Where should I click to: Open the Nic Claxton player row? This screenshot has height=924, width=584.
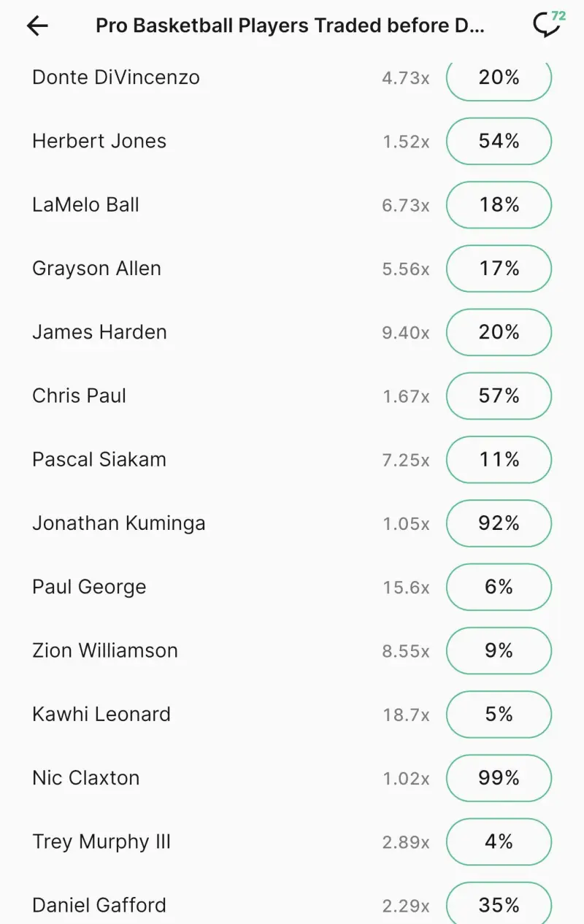(86, 778)
